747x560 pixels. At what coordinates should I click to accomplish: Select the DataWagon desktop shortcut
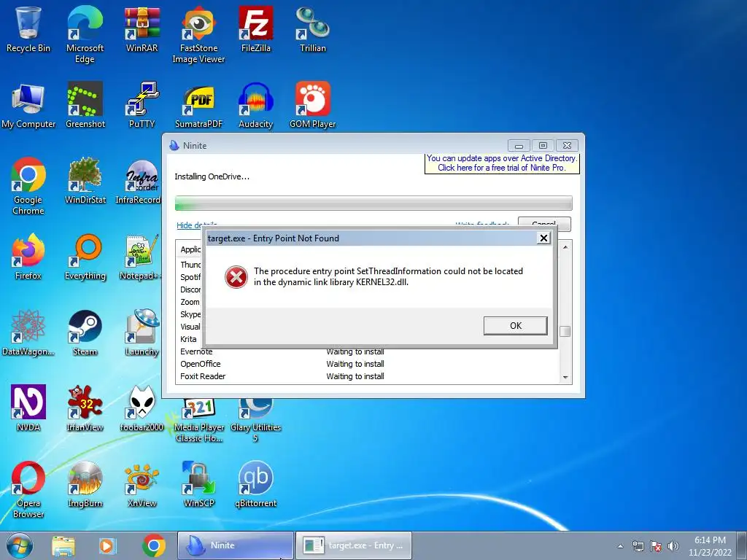click(28, 332)
